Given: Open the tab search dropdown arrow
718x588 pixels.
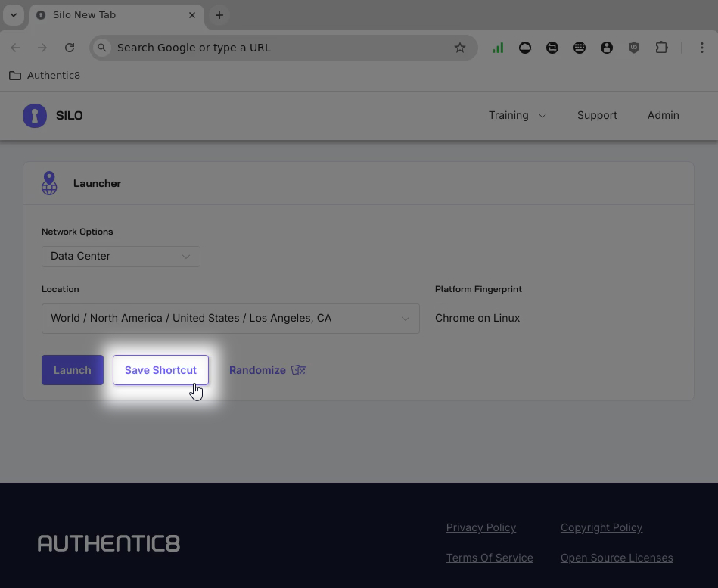Looking at the screenshot, I should tap(14, 15).
